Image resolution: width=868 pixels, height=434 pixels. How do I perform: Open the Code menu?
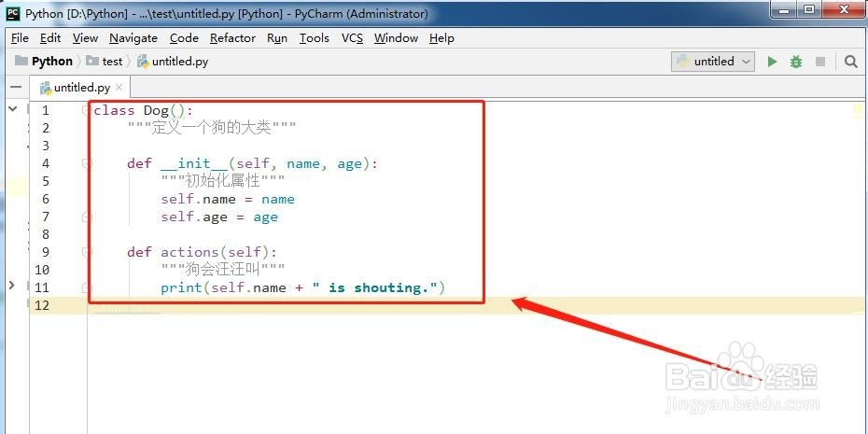pos(185,38)
